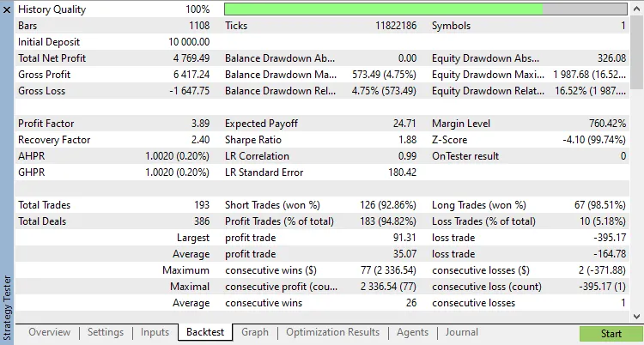Show the Graph tab

coord(255,332)
